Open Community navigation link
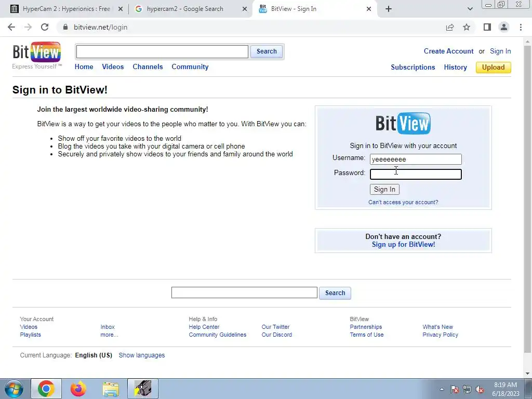The image size is (532, 399). [x=190, y=67]
